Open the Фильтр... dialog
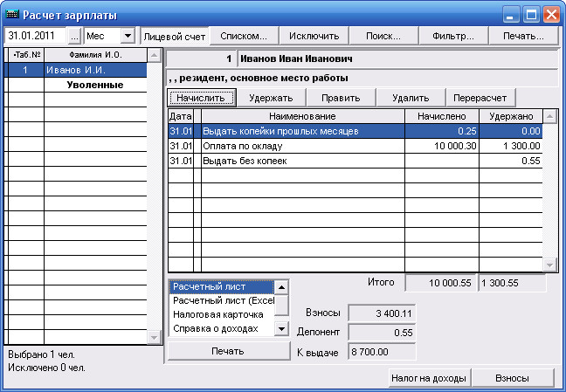 click(x=452, y=36)
